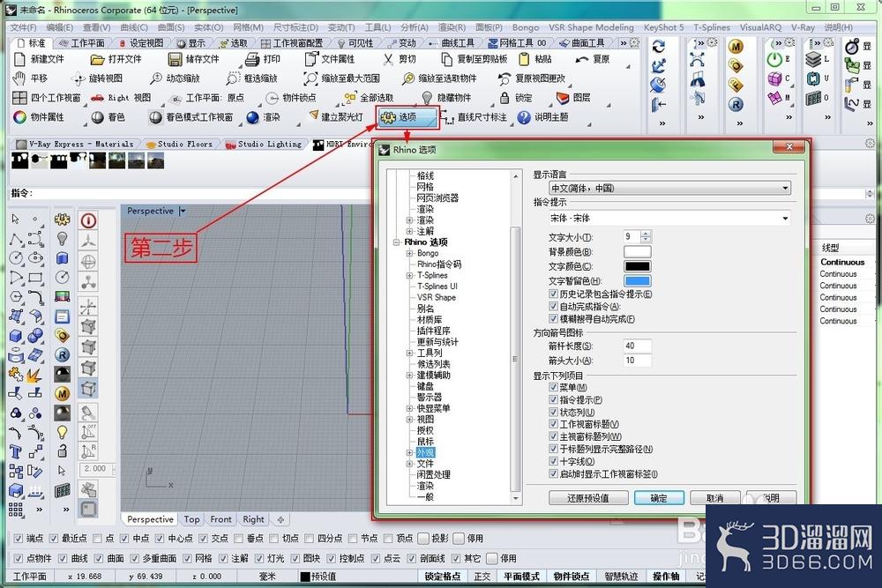Open the 工作平面 toolbar tab

tap(82, 43)
